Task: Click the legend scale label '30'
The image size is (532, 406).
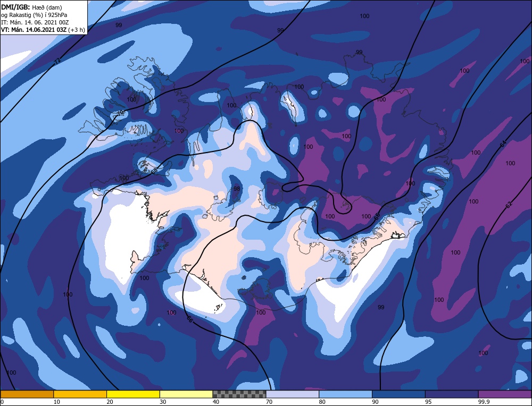Action: pos(163,402)
